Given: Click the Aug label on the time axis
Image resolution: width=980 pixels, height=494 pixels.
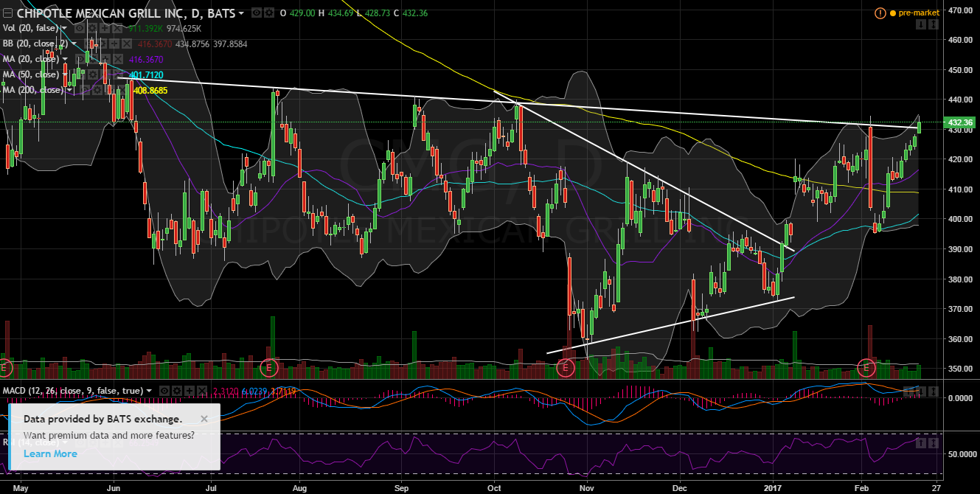Looking at the screenshot, I should (x=299, y=487).
